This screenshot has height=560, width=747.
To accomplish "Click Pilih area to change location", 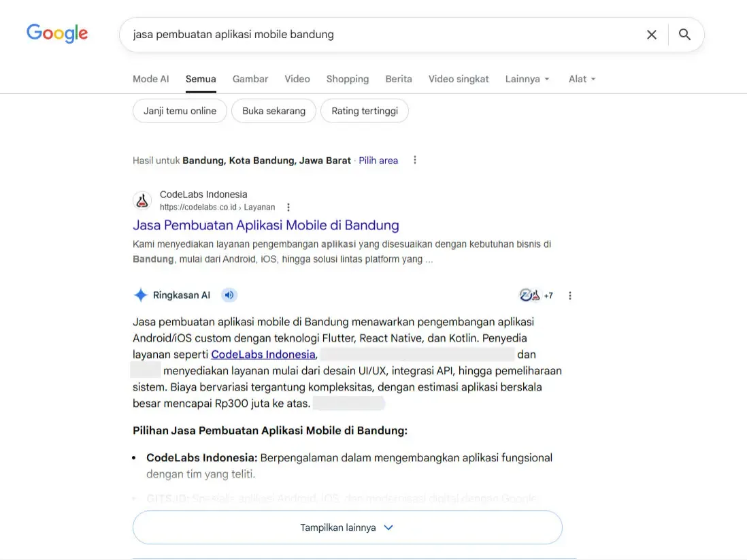I will pos(378,160).
